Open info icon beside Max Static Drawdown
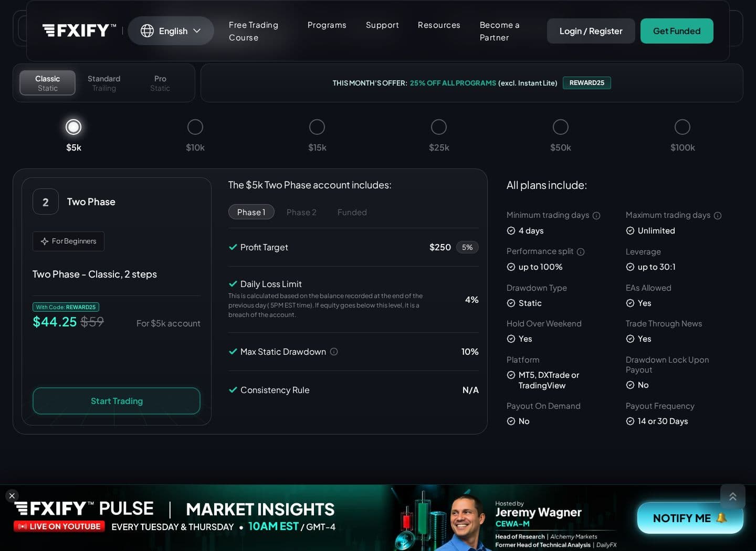Image resolution: width=756 pixels, height=551 pixels. pos(334,352)
